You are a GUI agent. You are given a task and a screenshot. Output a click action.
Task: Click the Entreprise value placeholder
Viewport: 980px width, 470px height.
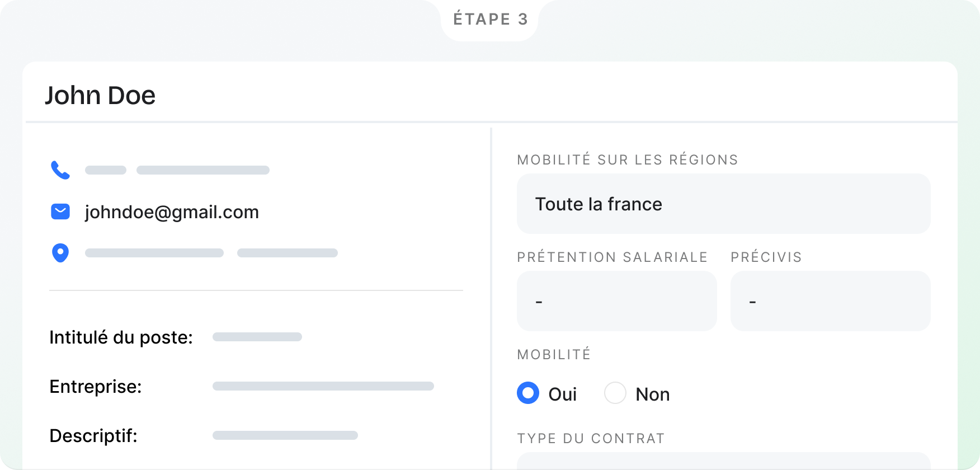323,386
